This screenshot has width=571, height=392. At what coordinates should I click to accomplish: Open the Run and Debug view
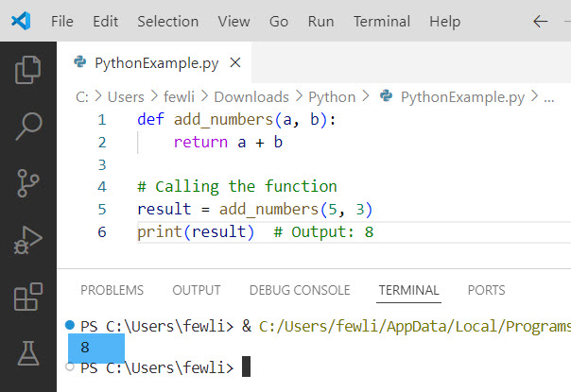pos(28,240)
